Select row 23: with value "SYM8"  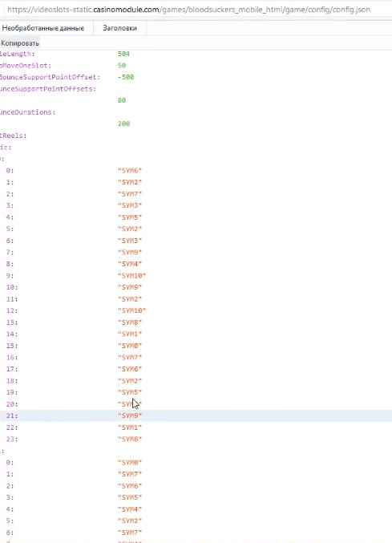tap(196, 439)
